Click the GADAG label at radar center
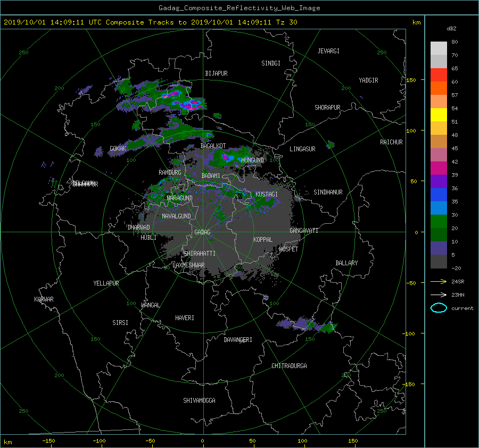The width and height of the screenshot is (479, 448). point(203,232)
